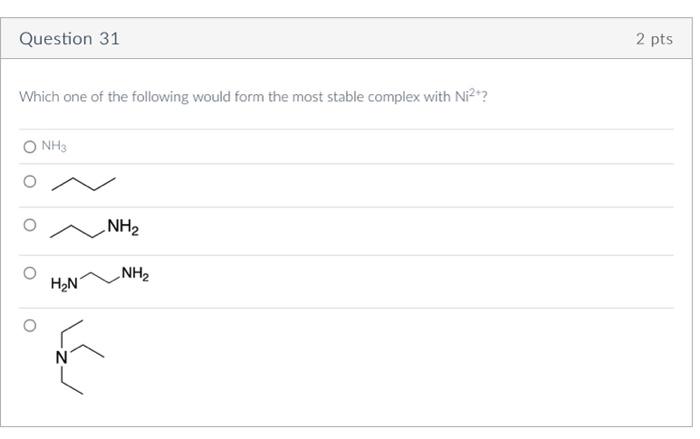The width and height of the screenshot is (700, 439).
Task: Click the 2 pts points label
Action: pos(654,39)
